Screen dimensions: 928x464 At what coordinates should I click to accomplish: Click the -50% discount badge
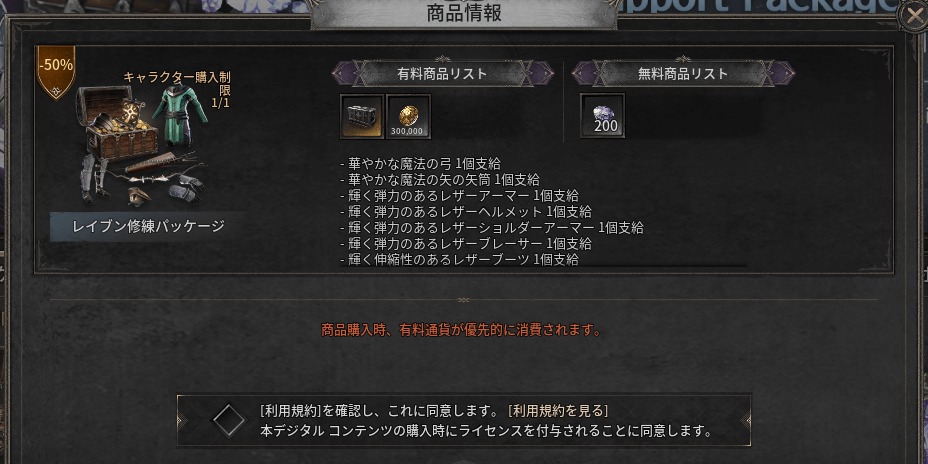(56, 71)
